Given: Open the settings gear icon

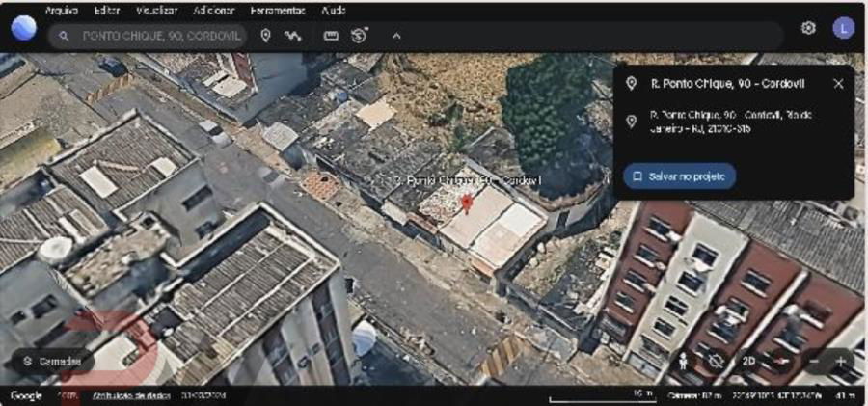Looking at the screenshot, I should [x=808, y=28].
